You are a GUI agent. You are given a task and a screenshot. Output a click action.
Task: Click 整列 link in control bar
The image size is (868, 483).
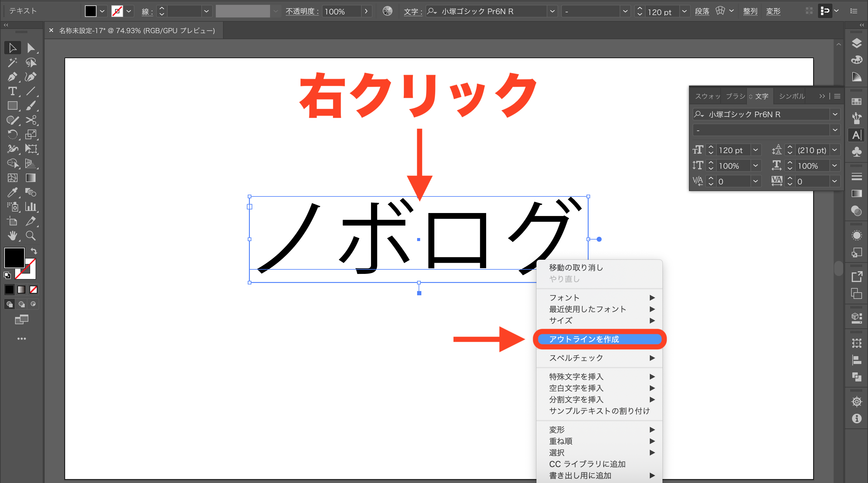[750, 11]
